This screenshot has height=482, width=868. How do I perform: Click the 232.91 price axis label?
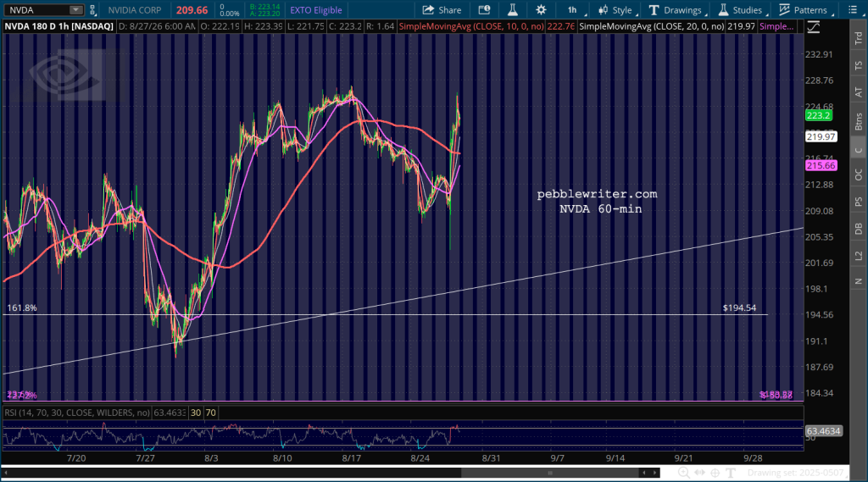(x=820, y=54)
